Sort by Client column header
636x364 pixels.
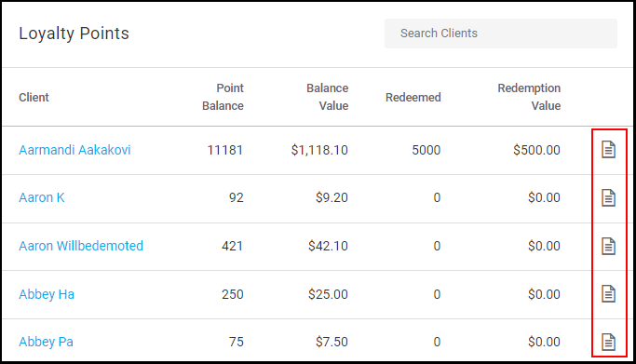34,97
